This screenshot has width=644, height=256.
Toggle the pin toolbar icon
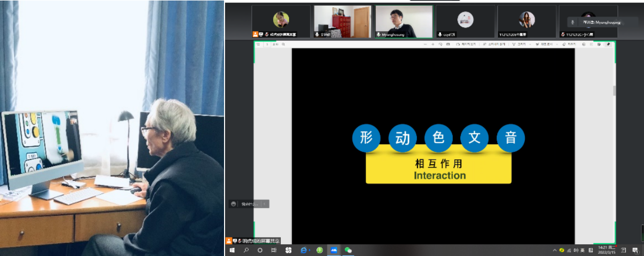(608, 44)
